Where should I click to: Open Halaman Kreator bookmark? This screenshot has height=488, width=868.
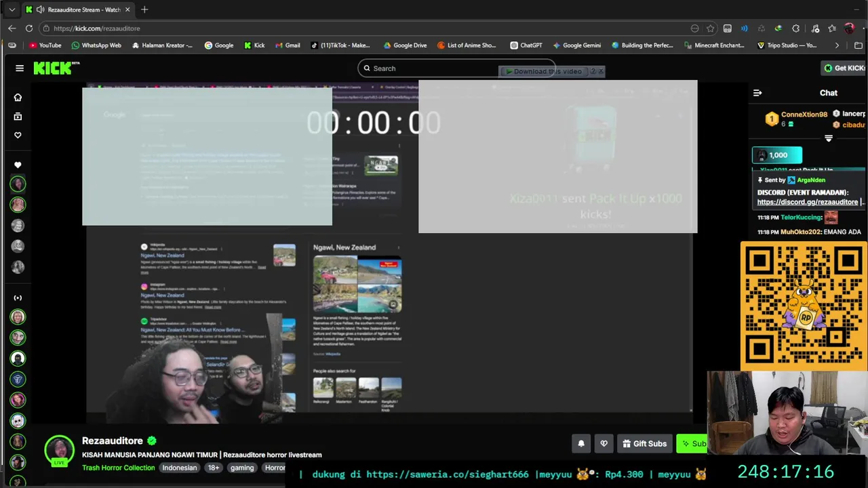pyautogui.click(x=162, y=45)
